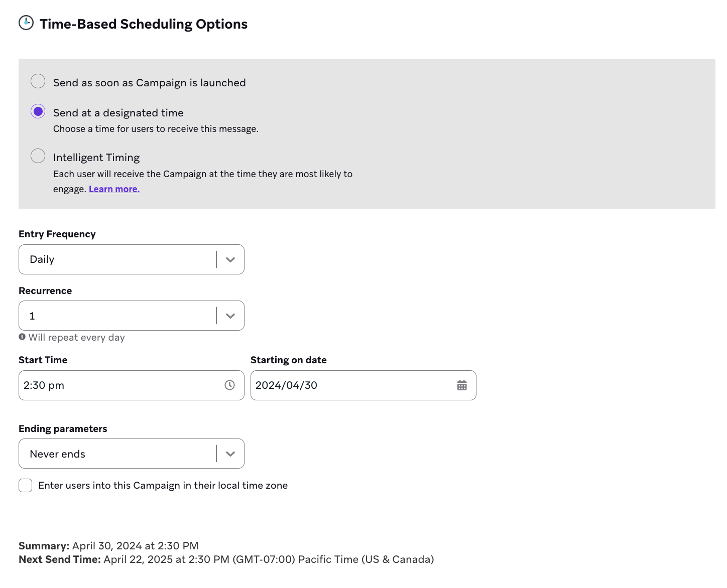The width and height of the screenshot is (727, 588).
Task: Click the clock icon beside the Time-Based Scheduling heading
Action: tap(26, 23)
